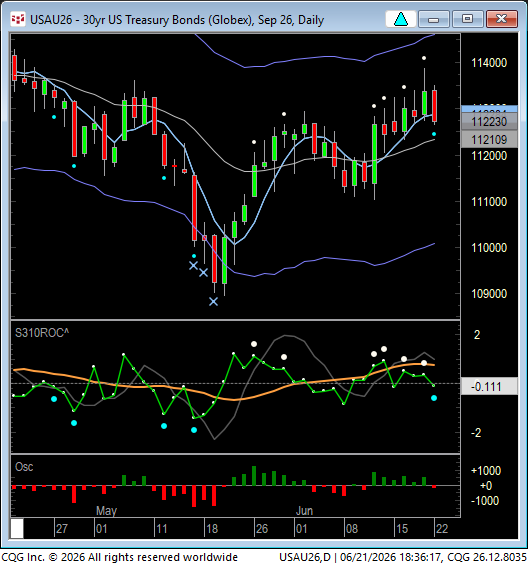Click the 01 May date label
The width and height of the screenshot is (528, 565).
[x=102, y=529]
